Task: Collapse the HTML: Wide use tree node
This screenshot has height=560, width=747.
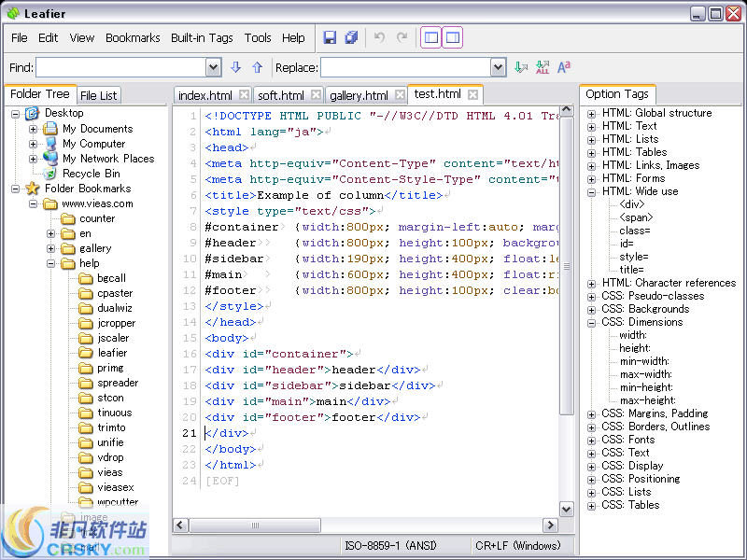Action: tap(592, 190)
